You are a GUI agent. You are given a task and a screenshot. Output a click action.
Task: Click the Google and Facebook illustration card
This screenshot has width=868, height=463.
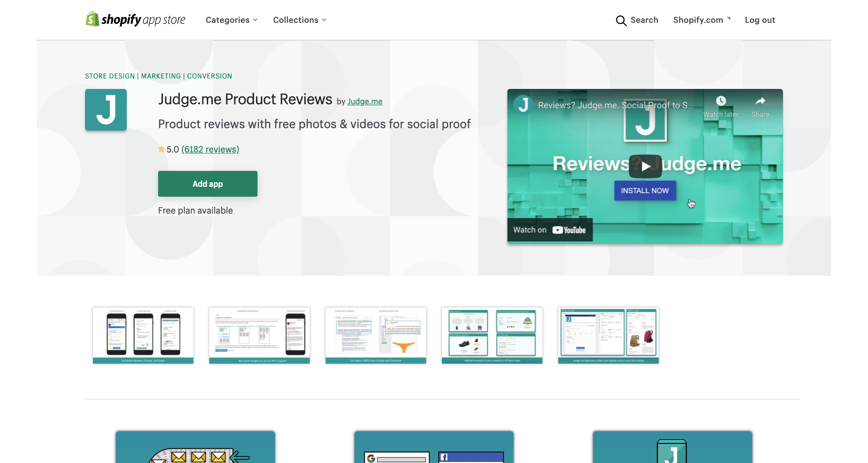(434, 447)
